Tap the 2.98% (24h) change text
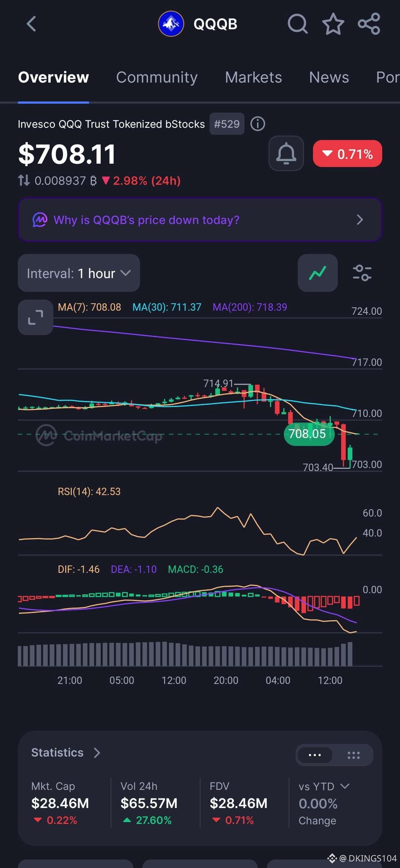The height and width of the screenshot is (868, 400). (x=147, y=181)
